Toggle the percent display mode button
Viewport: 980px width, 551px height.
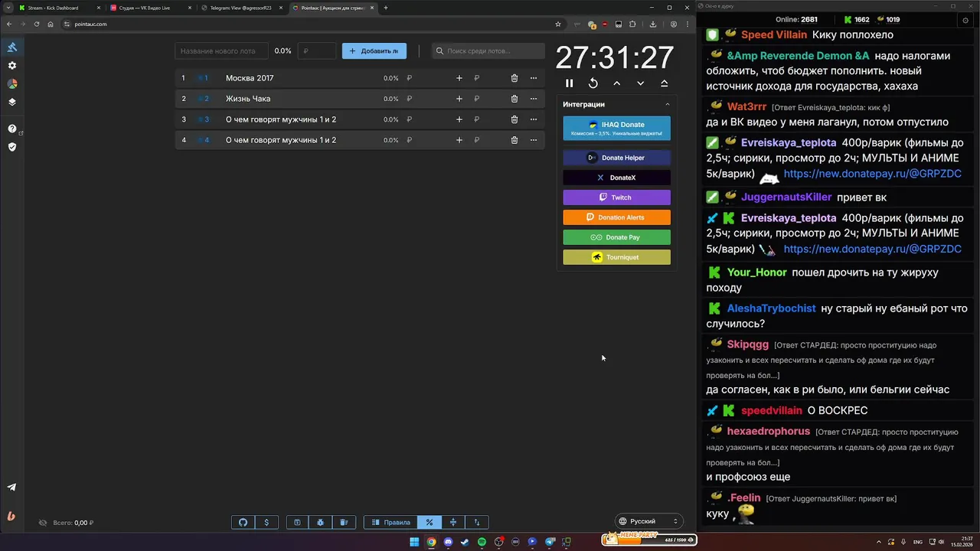[430, 522]
